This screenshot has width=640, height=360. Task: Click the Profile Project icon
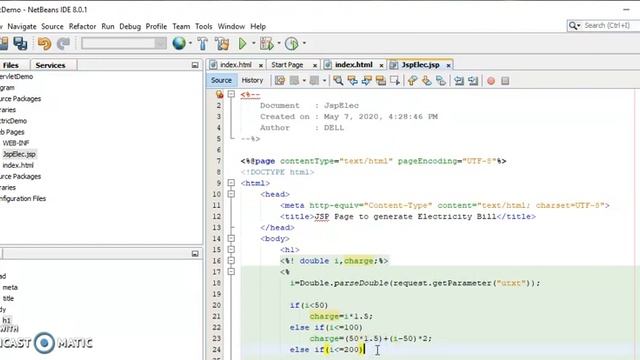292,43
